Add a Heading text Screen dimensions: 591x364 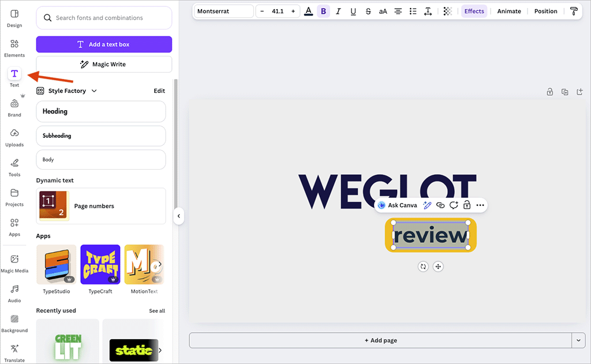tap(101, 111)
